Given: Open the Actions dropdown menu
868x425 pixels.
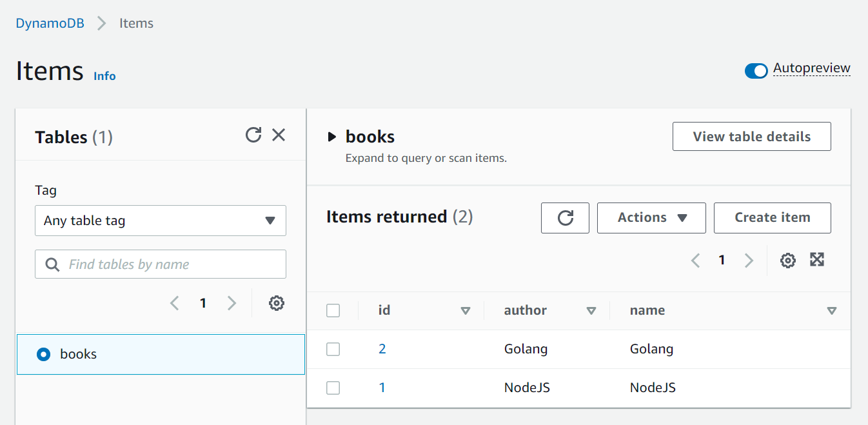Looking at the screenshot, I should (651, 218).
